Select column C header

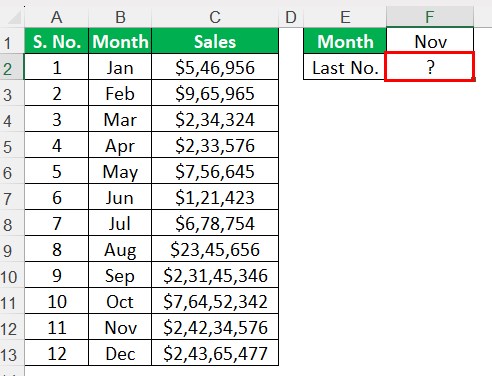[215, 17]
